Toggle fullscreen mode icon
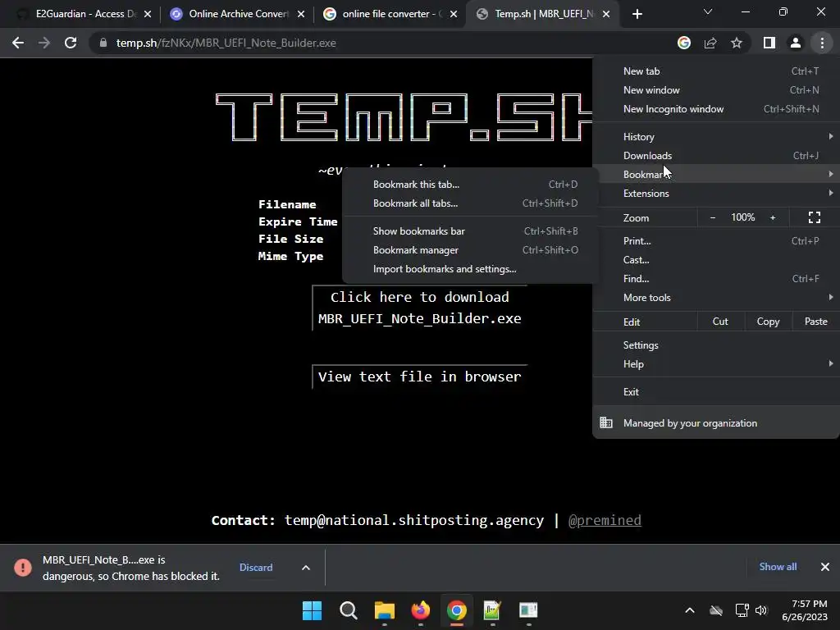The width and height of the screenshot is (840, 630). 815,217
